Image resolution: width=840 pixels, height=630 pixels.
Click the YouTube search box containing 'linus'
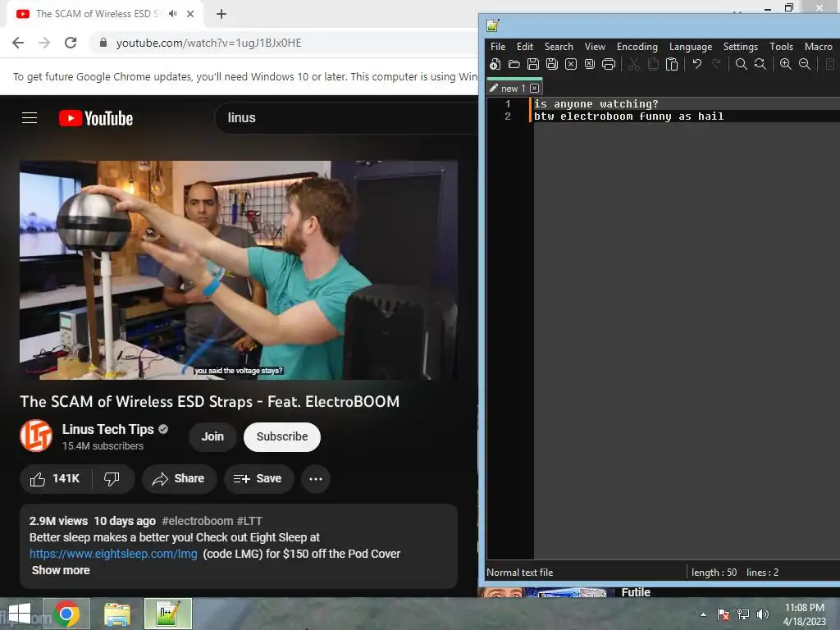tap(345, 118)
